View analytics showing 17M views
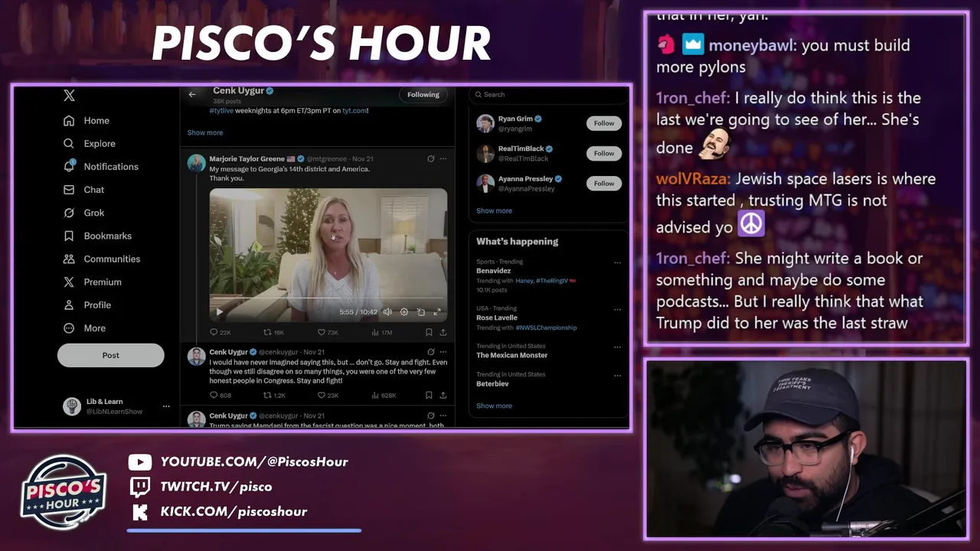Image resolution: width=980 pixels, height=551 pixels. pos(381,332)
